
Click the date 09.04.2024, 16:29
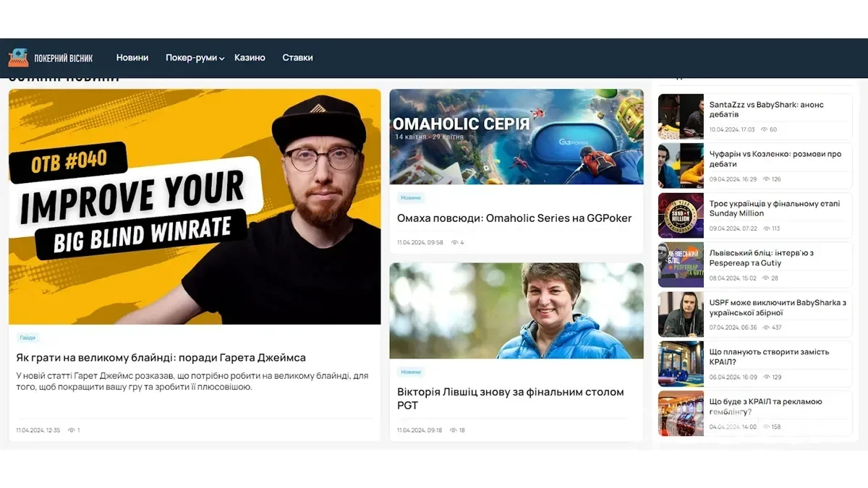coord(733,179)
